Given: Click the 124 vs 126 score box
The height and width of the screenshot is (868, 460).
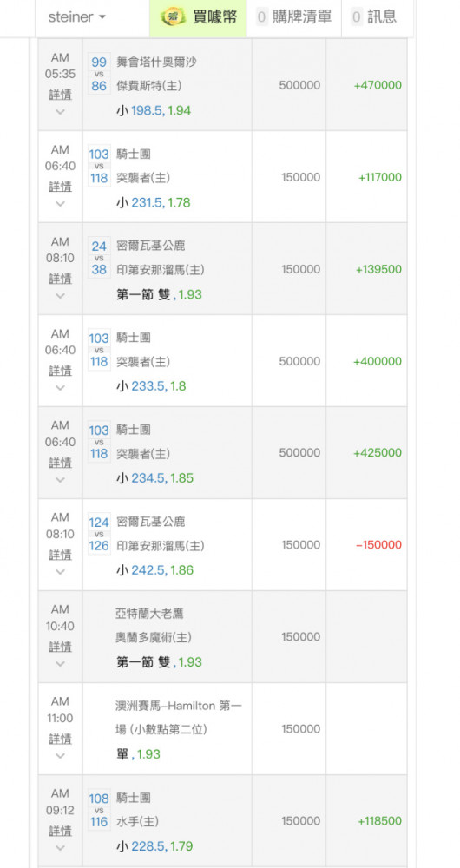Looking at the screenshot, I should point(99,534).
